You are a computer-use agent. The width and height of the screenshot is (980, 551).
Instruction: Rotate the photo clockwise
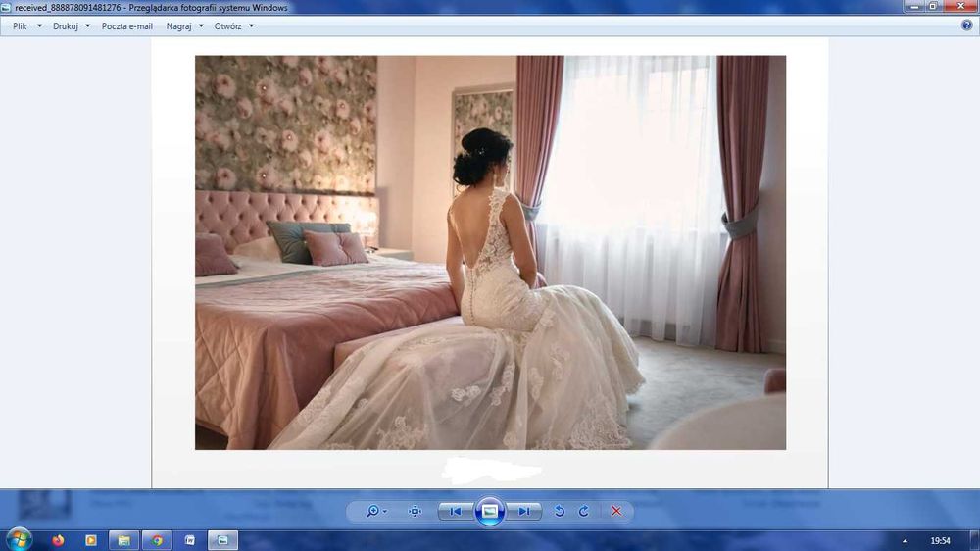[584, 511]
